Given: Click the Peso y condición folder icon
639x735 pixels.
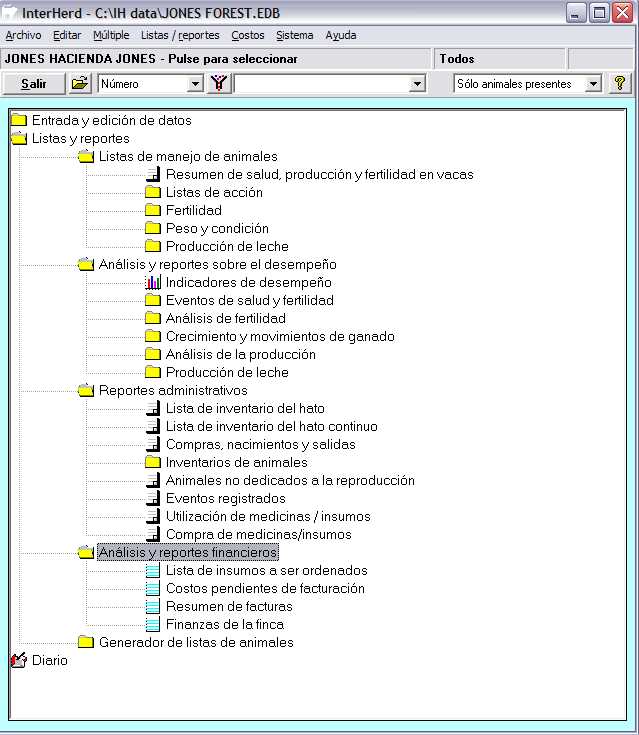Looking at the screenshot, I should click(153, 228).
